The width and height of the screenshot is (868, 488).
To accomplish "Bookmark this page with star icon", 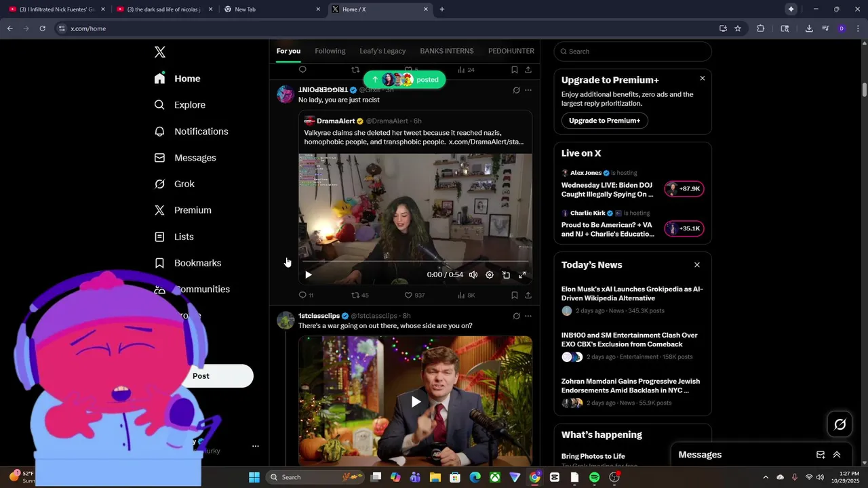I will [738, 28].
